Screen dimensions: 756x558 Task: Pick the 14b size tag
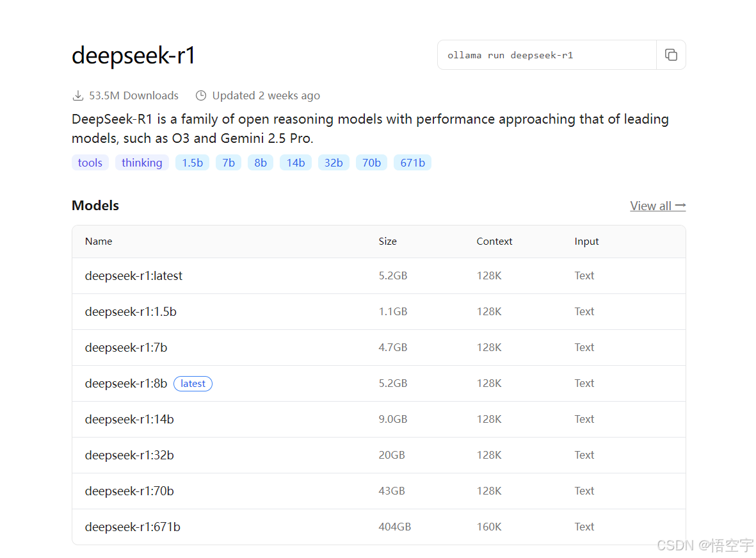tap(296, 163)
